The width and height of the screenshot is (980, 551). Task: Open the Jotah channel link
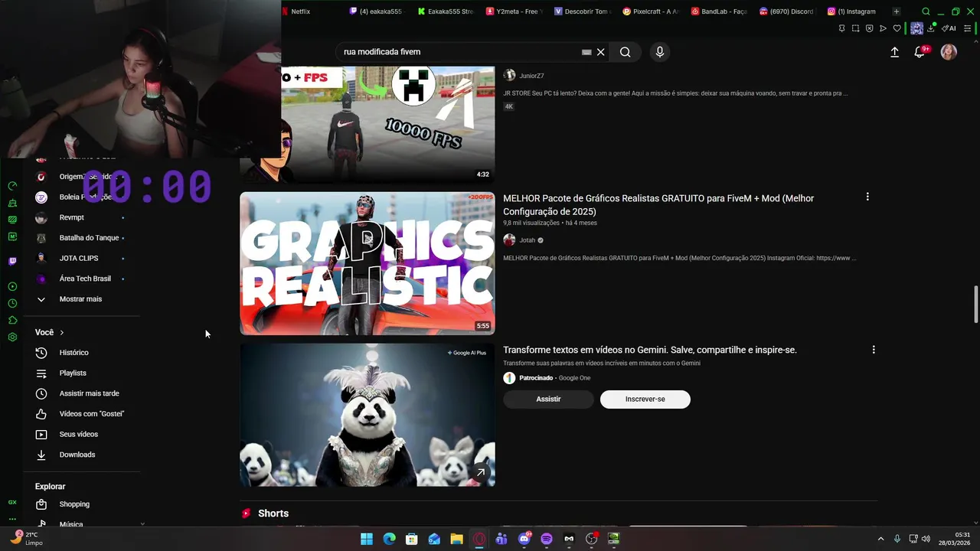coord(528,240)
